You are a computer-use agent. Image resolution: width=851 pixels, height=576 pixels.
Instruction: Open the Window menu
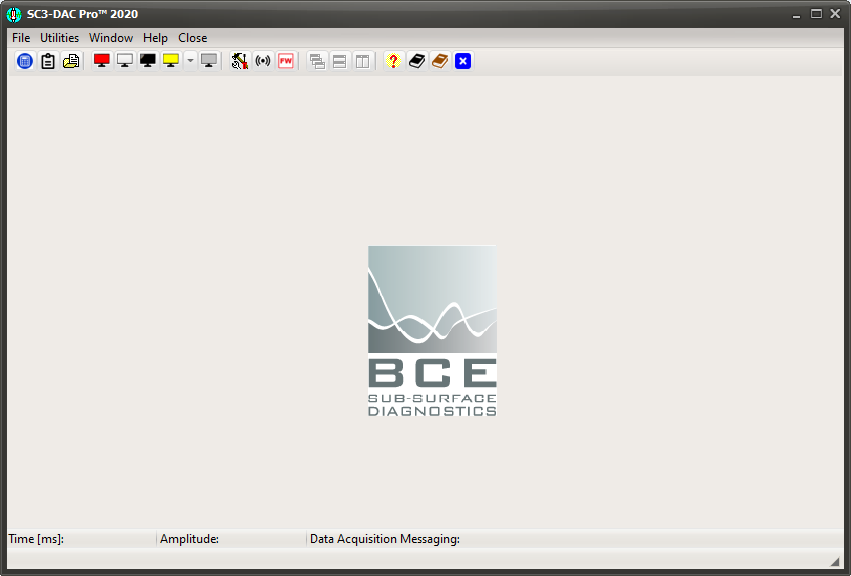tap(111, 38)
